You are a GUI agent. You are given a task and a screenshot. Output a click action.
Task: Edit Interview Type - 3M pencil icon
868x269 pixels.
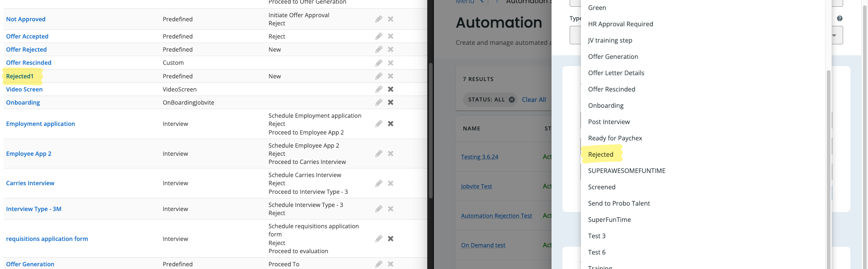pyautogui.click(x=379, y=209)
